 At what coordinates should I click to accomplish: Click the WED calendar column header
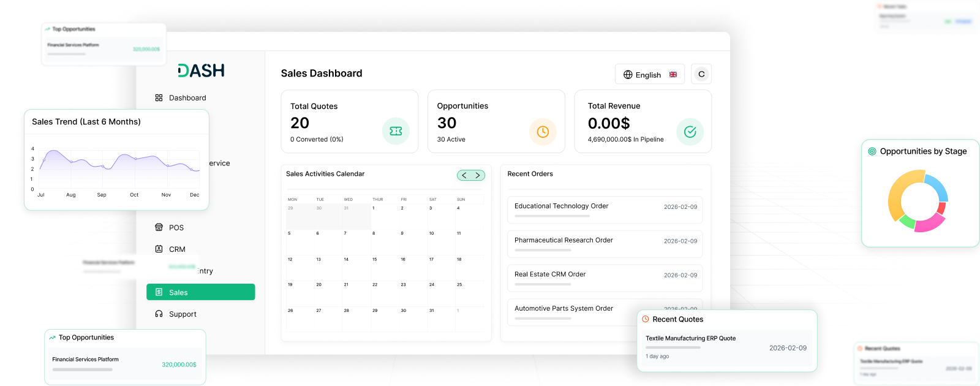pos(349,200)
